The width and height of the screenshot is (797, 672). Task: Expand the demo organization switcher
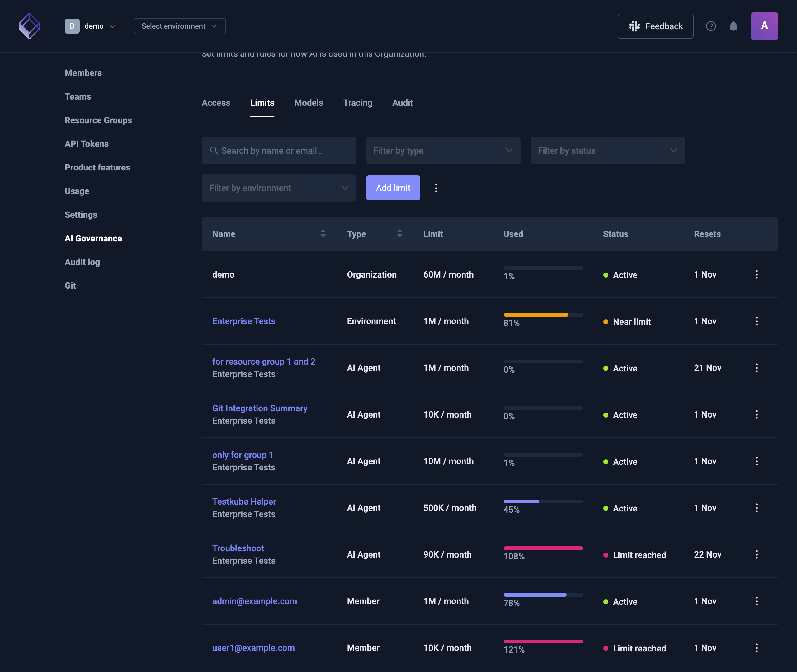click(x=90, y=26)
